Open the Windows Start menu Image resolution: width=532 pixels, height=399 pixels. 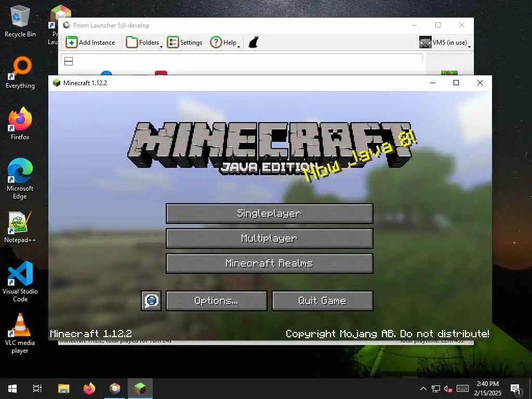coord(12,389)
